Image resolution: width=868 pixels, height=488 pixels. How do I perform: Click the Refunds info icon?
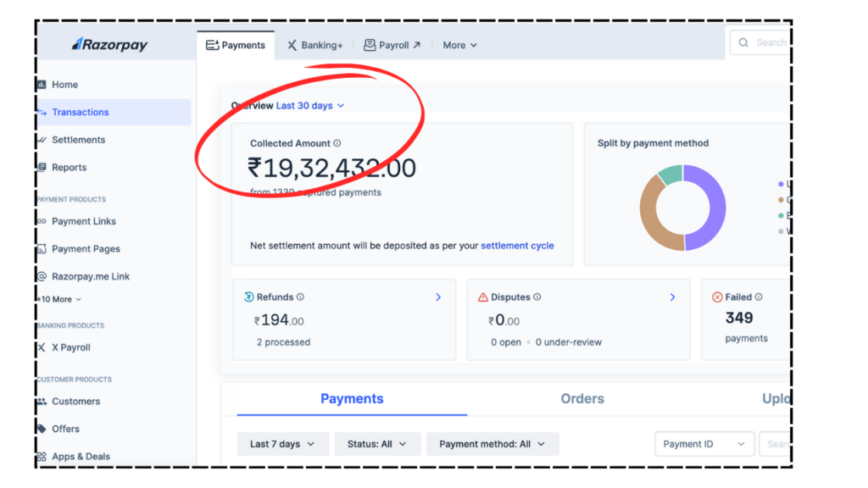pyautogui.click(x=301, y=297)
